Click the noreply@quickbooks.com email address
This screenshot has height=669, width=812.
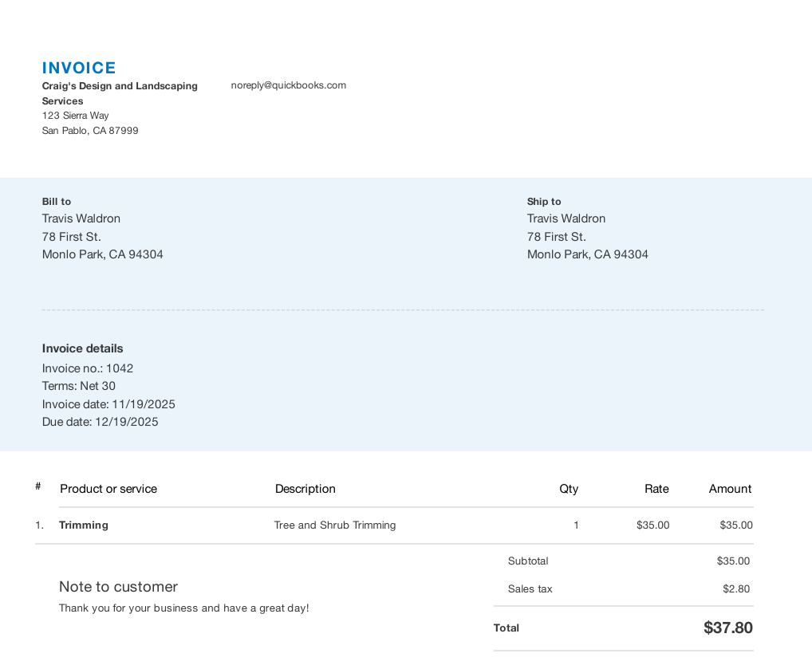(288, 85)
